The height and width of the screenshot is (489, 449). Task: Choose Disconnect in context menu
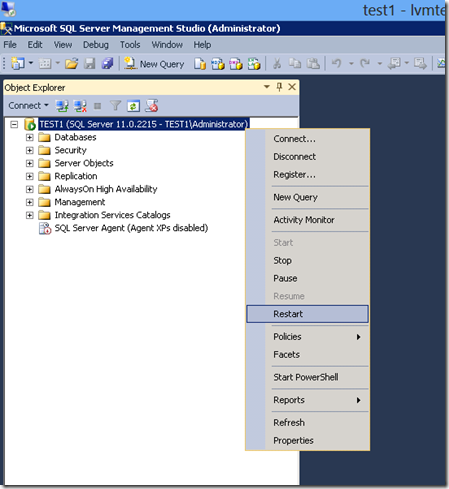pos(307,157)
